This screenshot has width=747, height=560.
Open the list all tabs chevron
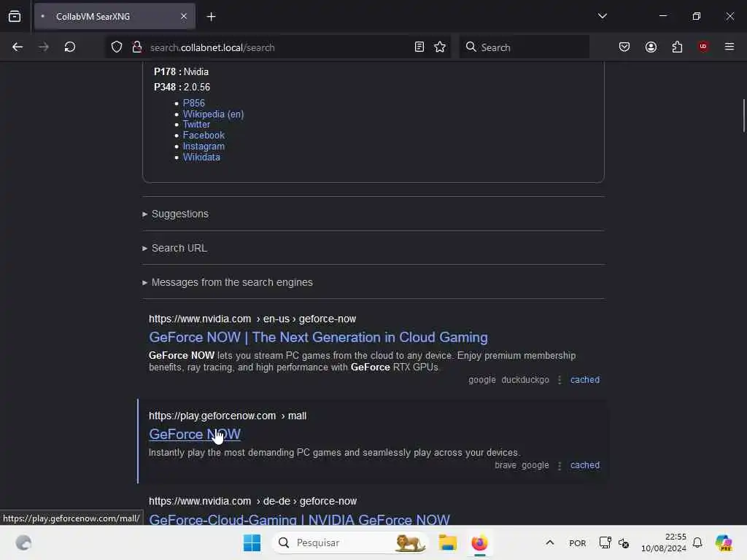pyautogui.click(x=602, y=16)
